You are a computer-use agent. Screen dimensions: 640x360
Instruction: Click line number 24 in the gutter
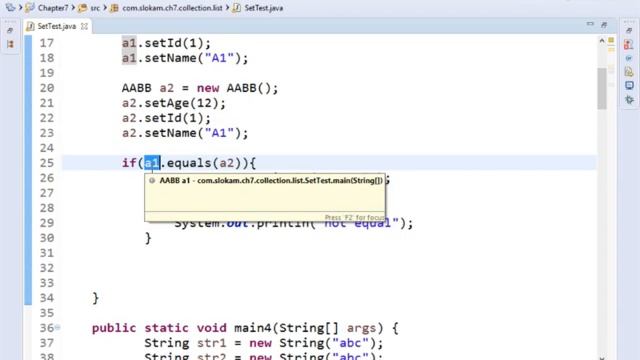click(47, 148)
